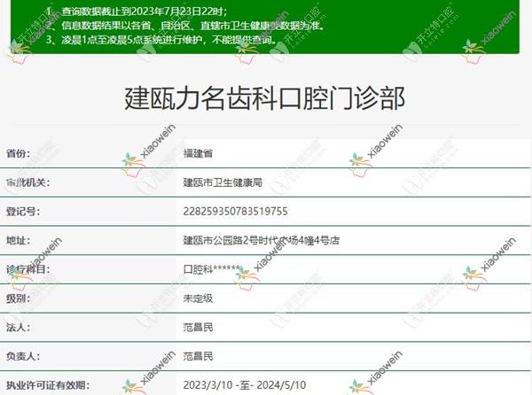Screen dimensions: 532x395
Task: Select the value 福建省
Action: click(x=198, y=153)
